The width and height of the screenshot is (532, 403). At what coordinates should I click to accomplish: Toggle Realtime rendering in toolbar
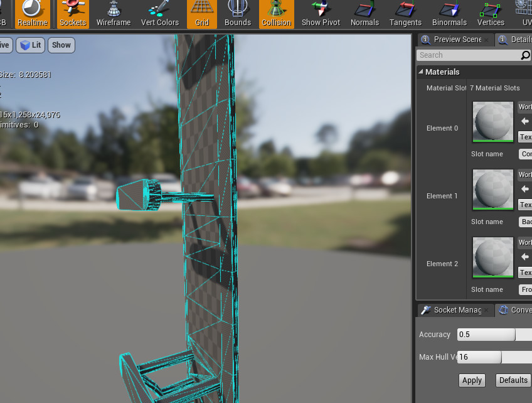pos(32,14)
